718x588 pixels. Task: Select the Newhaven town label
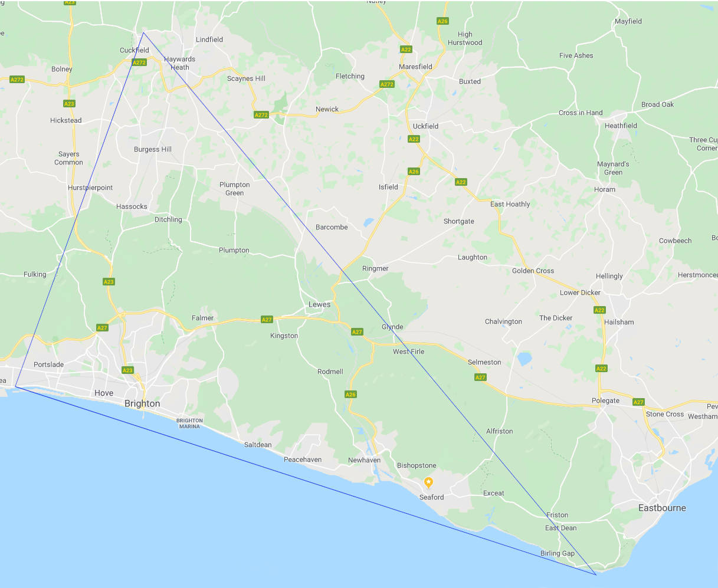[x=364, y=460]
